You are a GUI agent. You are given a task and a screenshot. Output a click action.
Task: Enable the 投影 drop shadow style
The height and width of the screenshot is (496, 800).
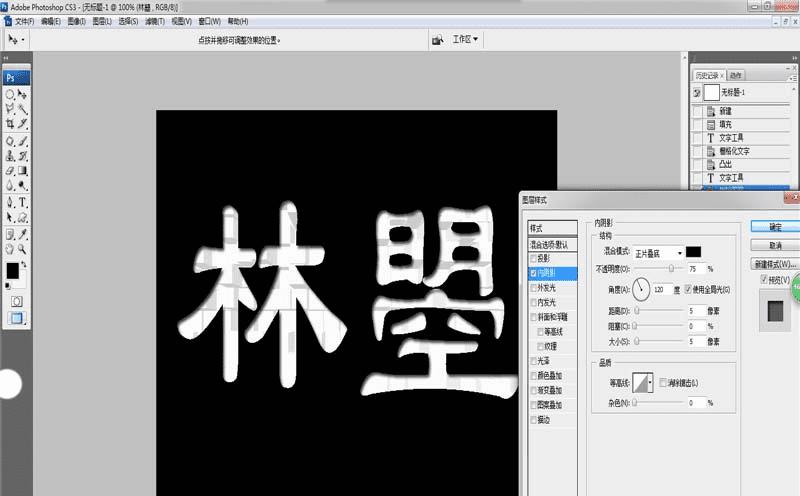pyautogui.click(x=534, y=259)
